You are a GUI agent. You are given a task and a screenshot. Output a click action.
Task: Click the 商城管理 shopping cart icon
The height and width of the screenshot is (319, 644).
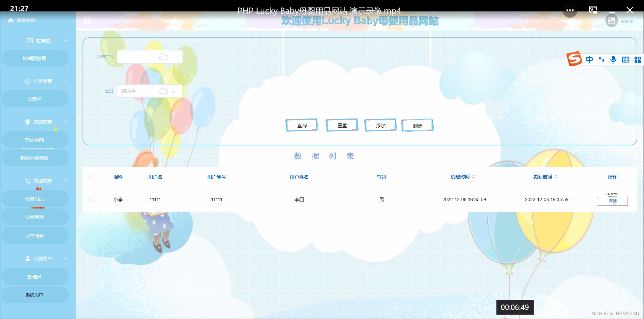(28, 181)
